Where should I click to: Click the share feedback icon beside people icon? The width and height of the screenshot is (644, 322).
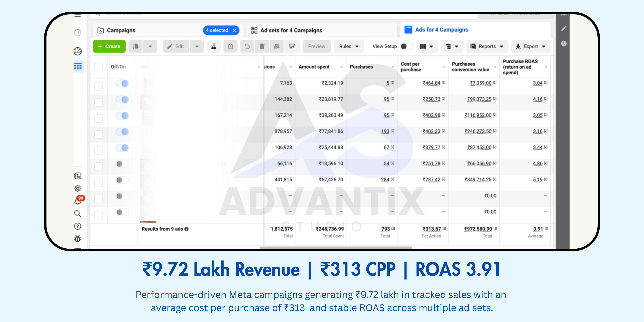pos(292,46)
